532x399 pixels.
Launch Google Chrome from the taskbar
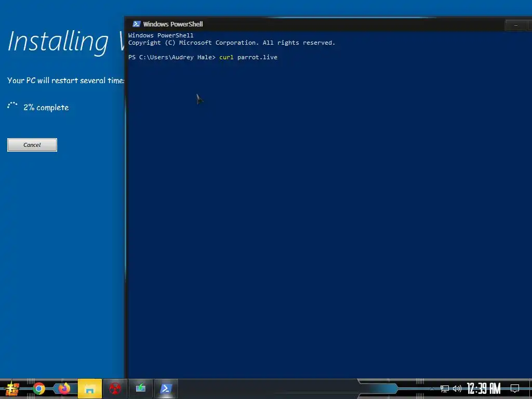[x=38, y=389]
